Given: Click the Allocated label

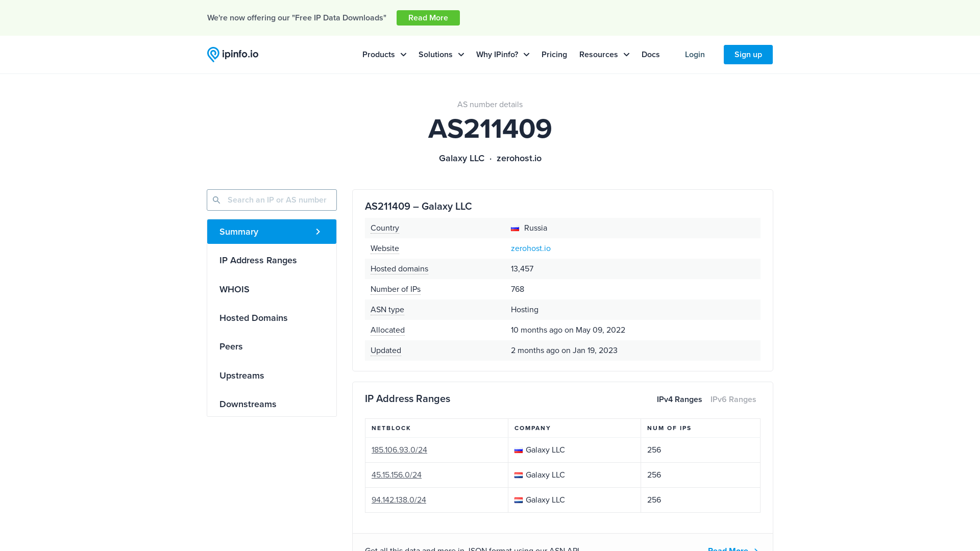Looking at the screenshot, I should pos(387,330).
